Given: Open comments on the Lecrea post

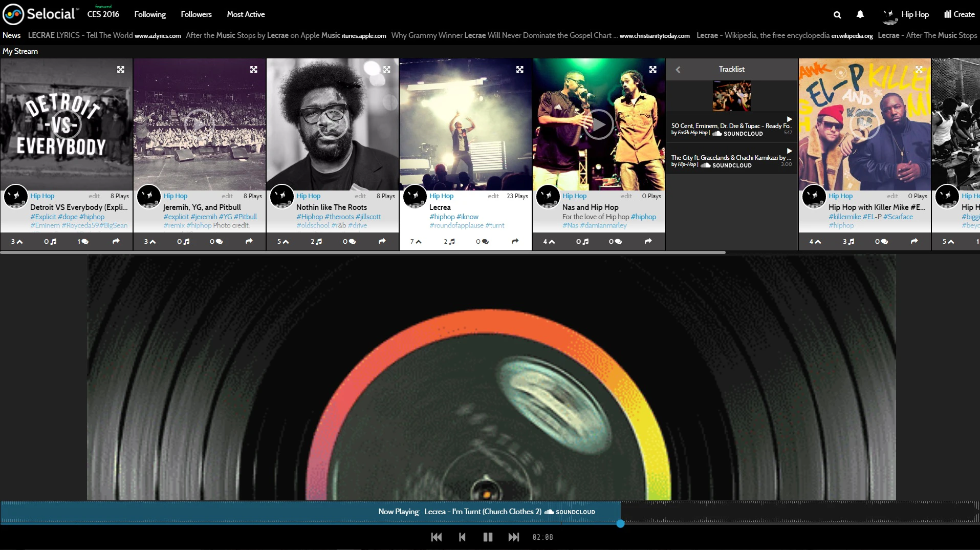Looking at the screenshot, I should (x=482, y=241).
